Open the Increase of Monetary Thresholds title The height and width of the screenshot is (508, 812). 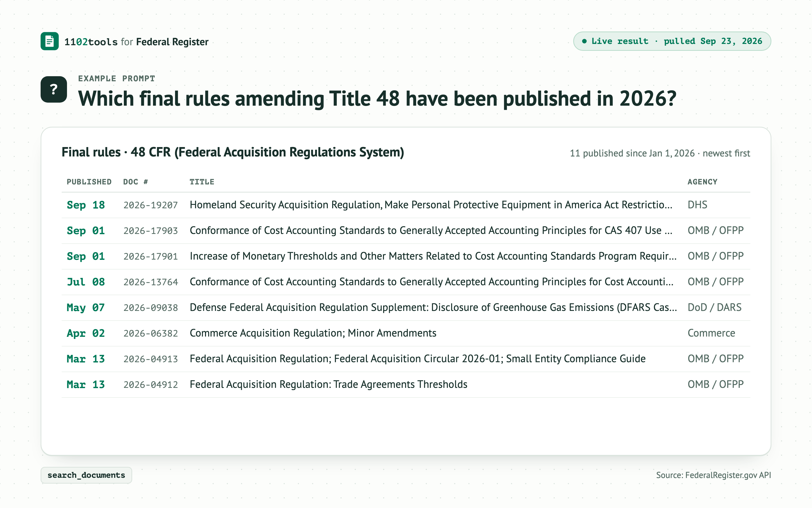pos(433,256)
